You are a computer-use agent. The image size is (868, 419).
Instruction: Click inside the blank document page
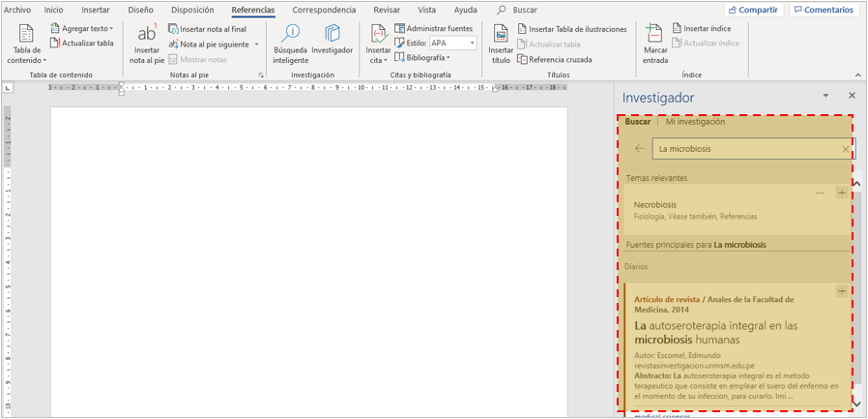309,260
